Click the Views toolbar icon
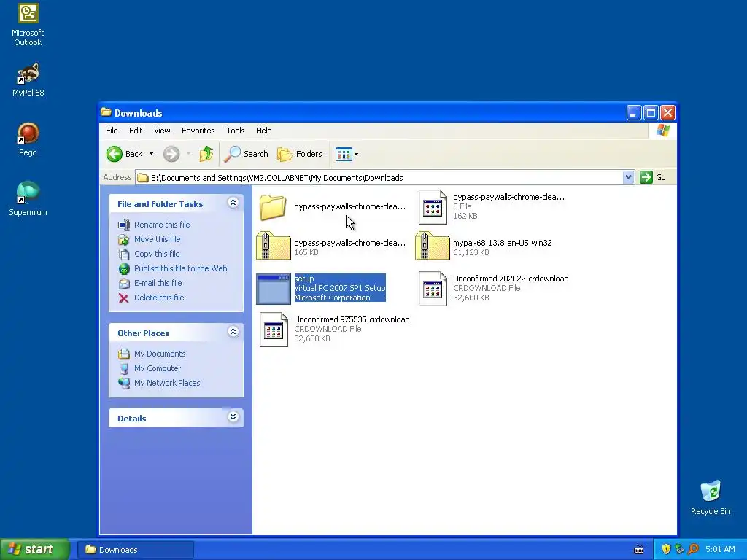 tap(344, 154)
